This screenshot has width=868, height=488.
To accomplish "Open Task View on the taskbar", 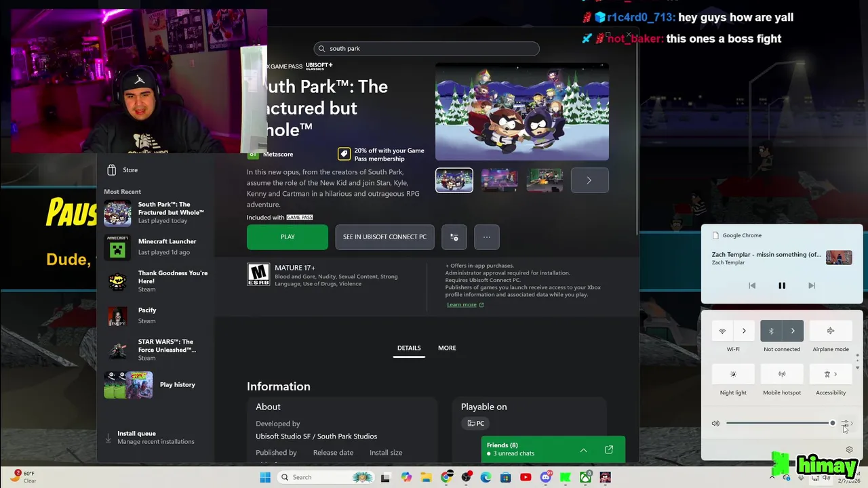I will coord(386,477).
